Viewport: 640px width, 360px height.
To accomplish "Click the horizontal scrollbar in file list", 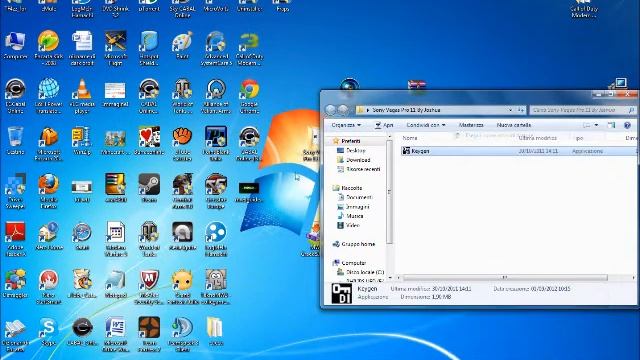I will click(505, 278).
